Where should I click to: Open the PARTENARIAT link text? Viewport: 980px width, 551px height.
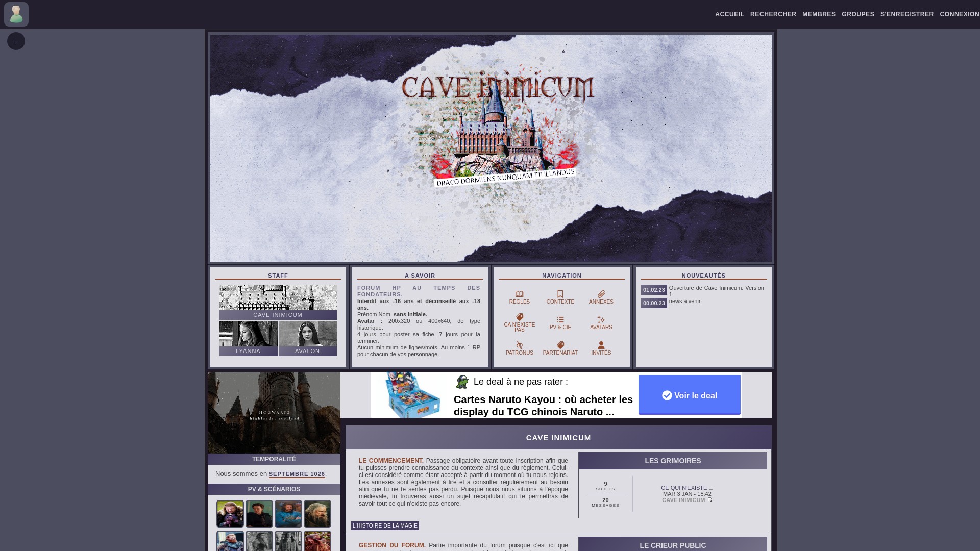click(560, 353)
